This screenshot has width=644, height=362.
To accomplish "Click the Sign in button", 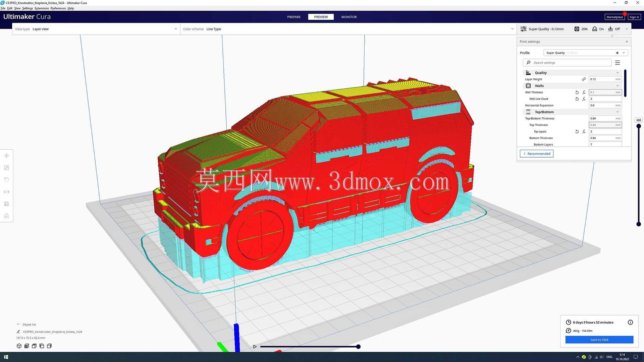I will pos(634,17).
